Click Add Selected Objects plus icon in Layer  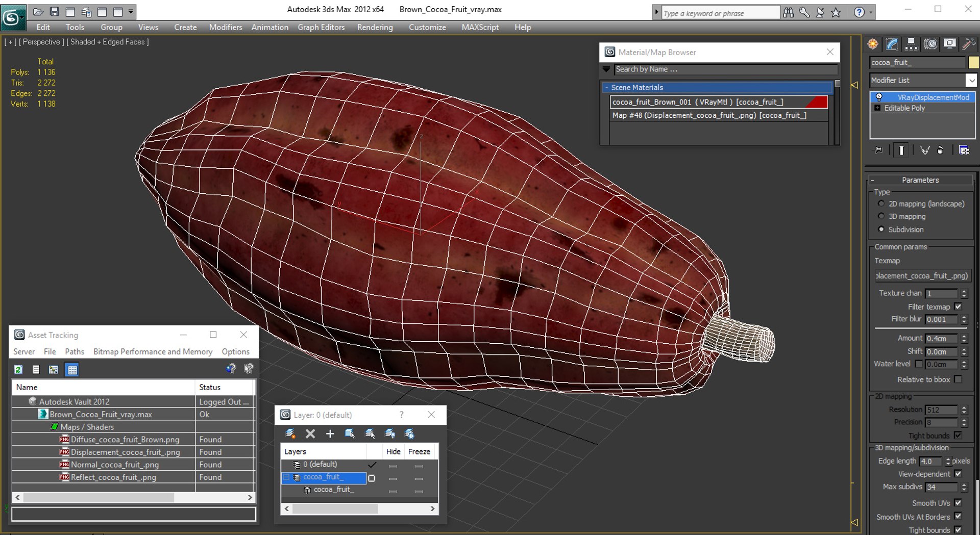330,434
